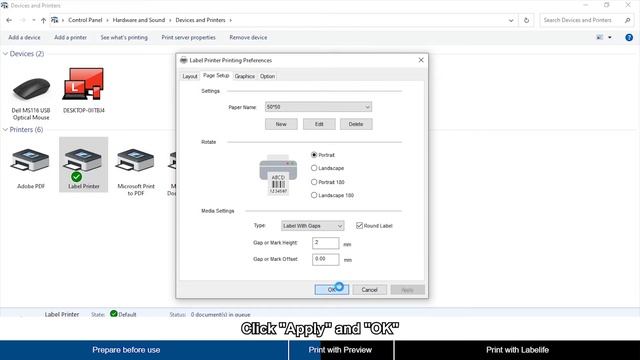Expand chevron after Devices and Printers breadcrumb
The width and height of the screenshot is (640, 360).
(x=231, y=20)
